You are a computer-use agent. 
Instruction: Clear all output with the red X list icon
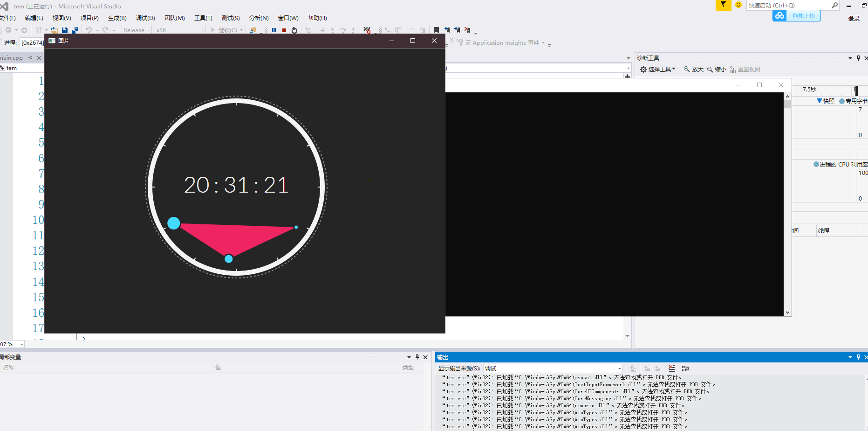point(671,368)
